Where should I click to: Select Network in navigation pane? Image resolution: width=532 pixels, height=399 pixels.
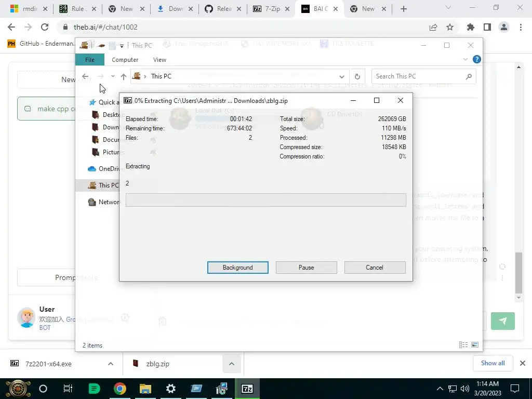[x=104, y=202]
